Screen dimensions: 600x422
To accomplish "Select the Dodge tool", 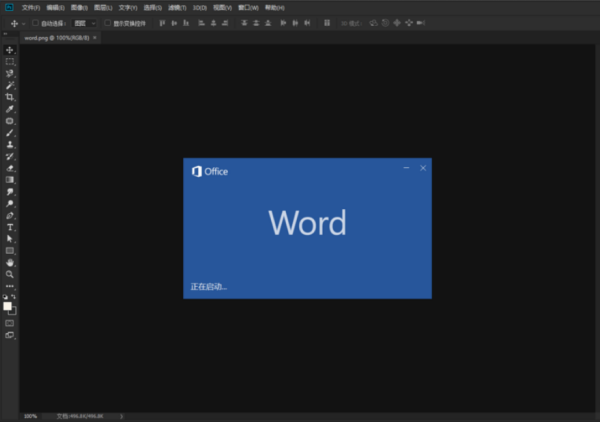I will [x=10, y=204].
